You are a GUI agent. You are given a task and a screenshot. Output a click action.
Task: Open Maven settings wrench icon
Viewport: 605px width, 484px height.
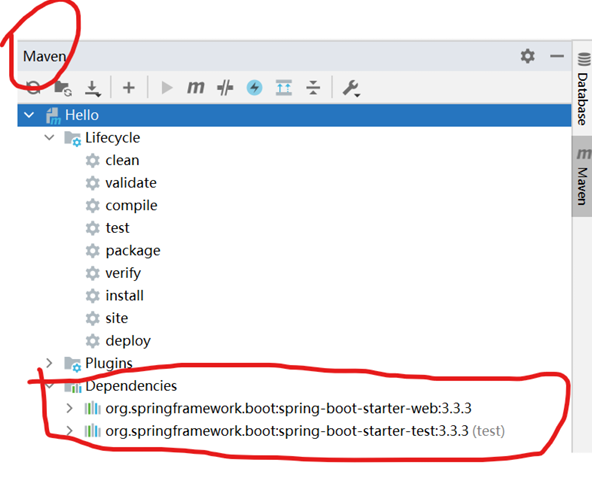[x=351, y=88]
